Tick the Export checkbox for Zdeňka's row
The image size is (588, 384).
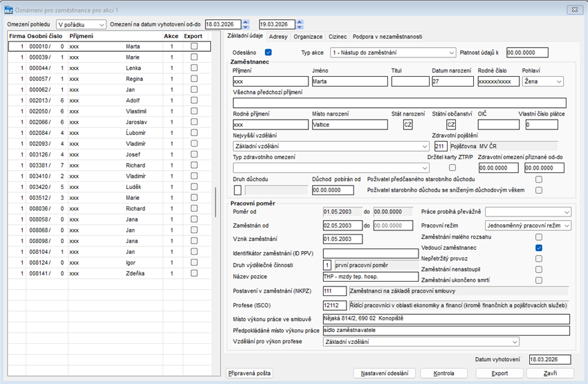[194, 273]
